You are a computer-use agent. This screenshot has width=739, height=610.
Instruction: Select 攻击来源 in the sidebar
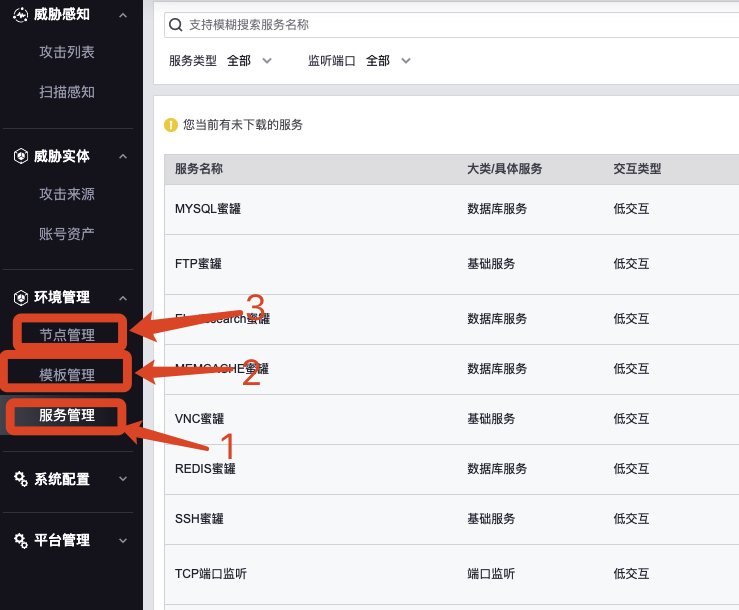click(67, 194)
